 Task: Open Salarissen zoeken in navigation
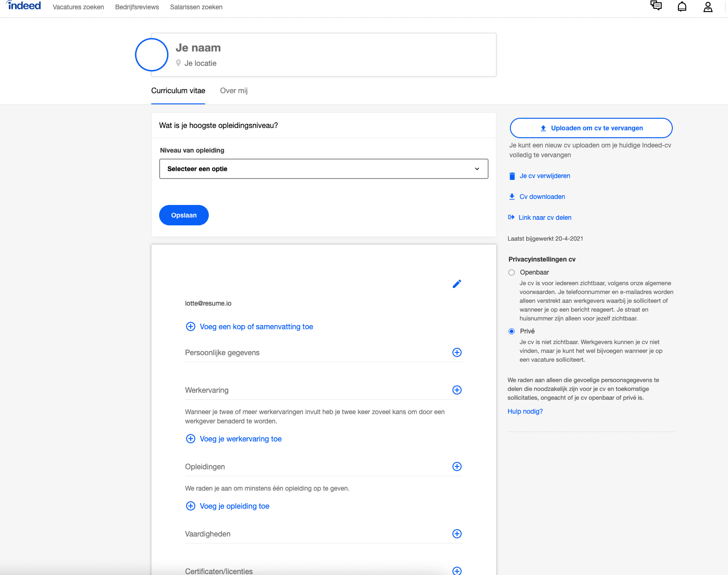(196, 7)
